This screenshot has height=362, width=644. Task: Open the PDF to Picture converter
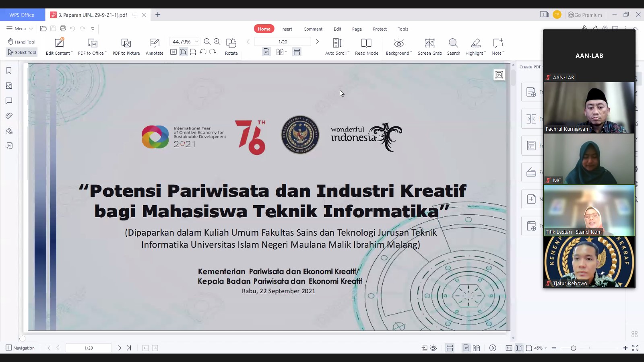[126, 43]
